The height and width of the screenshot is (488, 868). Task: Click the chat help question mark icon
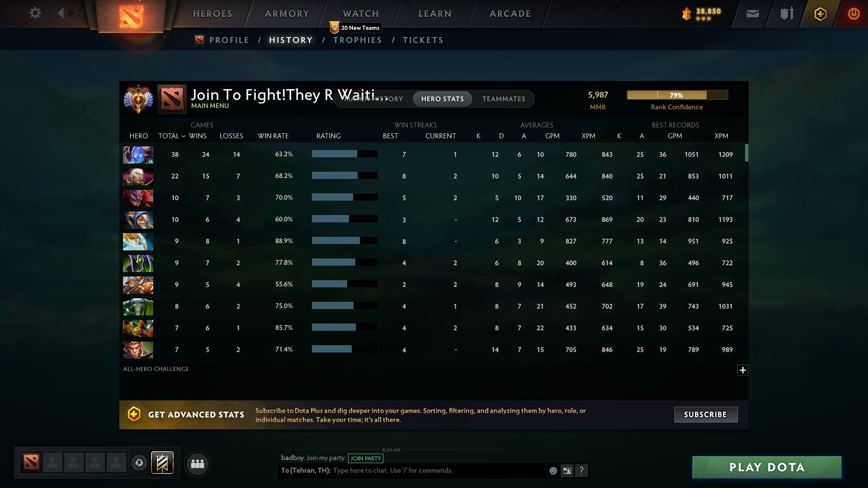point(582,470)
